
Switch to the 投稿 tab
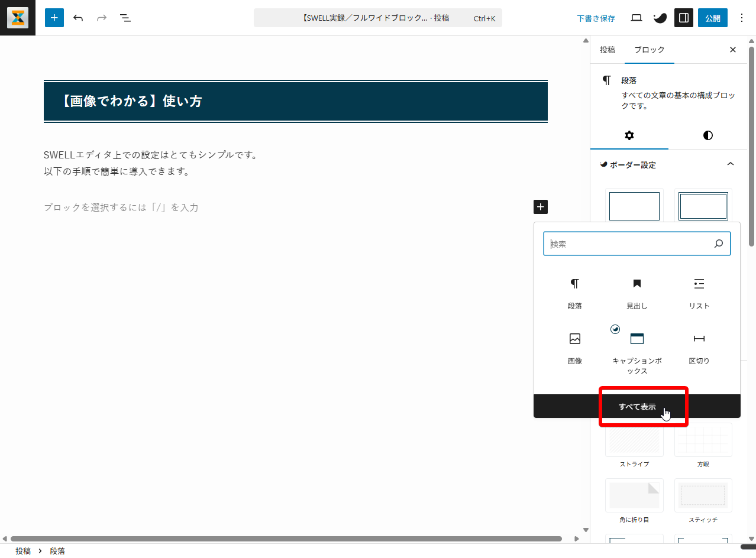click(x=607, y=50)
